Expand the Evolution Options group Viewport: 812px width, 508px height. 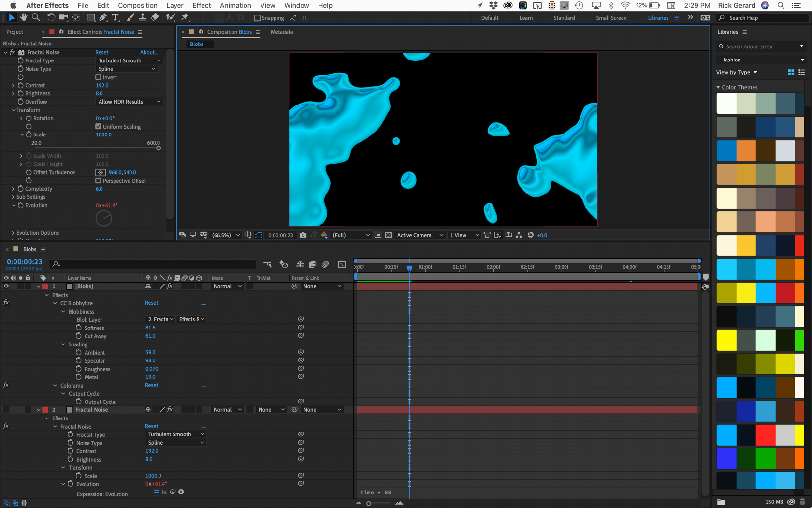(13, 233)
